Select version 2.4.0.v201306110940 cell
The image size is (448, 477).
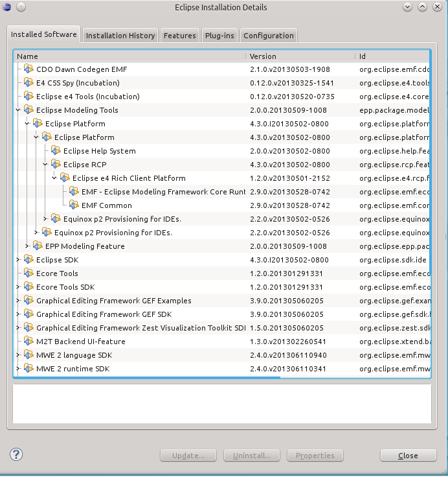(288, 355)
